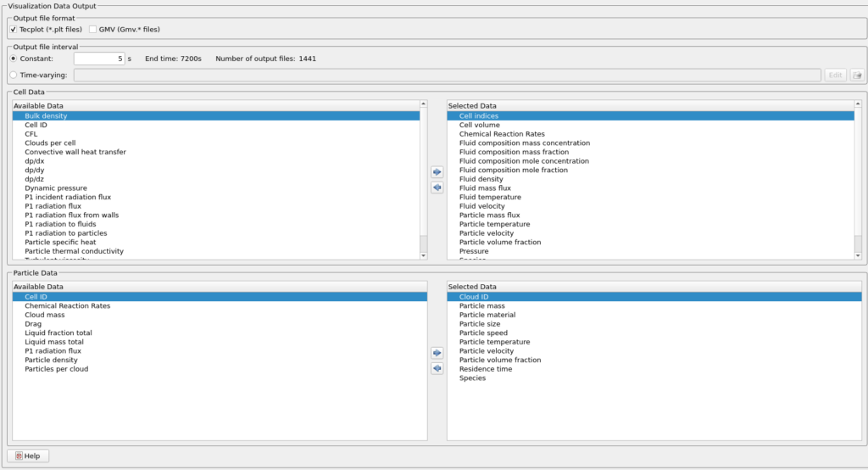Click the Particle Data move-left arrow
This screenshot has width=868, height=470.
[x=437, y=368]
